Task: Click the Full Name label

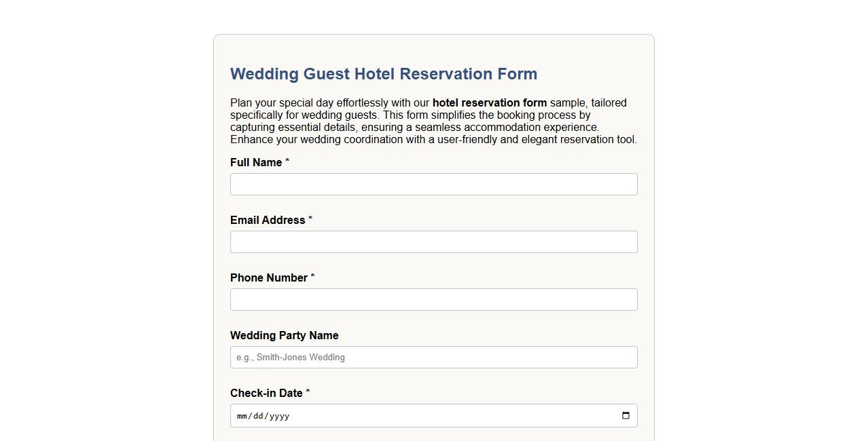Action: point(255,162)
